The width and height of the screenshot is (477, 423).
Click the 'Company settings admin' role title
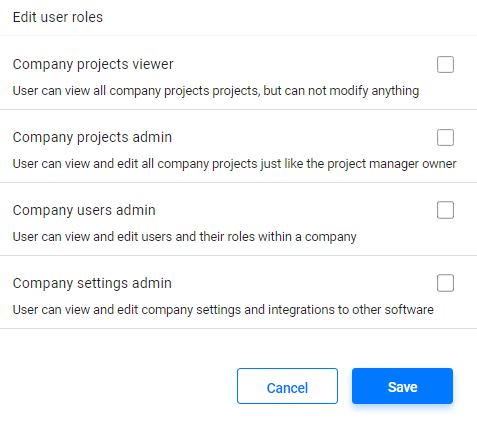92,283
